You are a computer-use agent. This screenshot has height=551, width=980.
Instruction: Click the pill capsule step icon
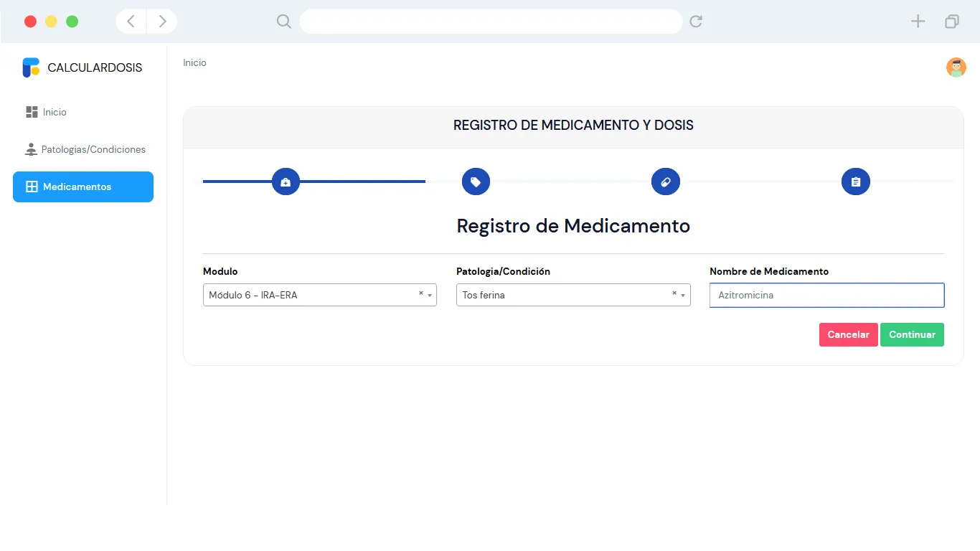click(665, 182)
